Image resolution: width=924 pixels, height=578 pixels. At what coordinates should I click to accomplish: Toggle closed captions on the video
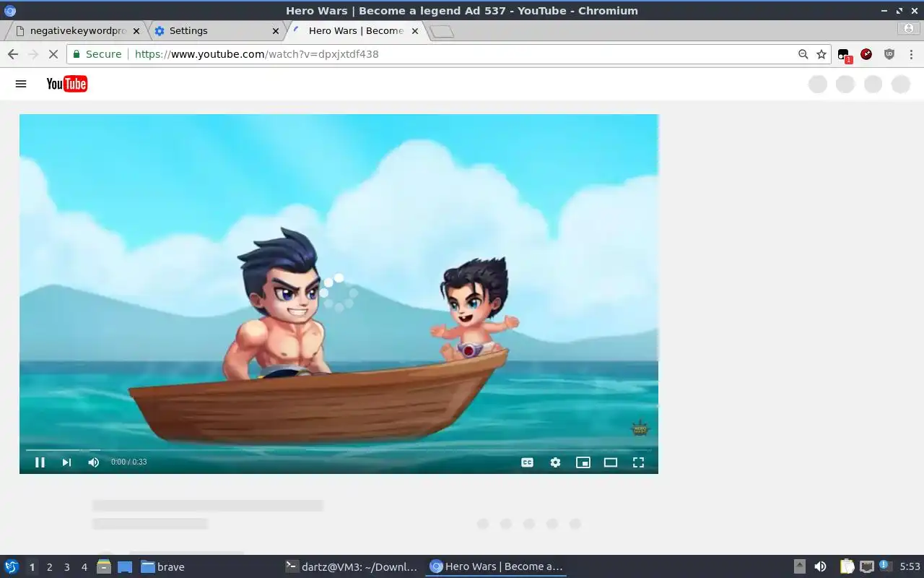point(528,462)
